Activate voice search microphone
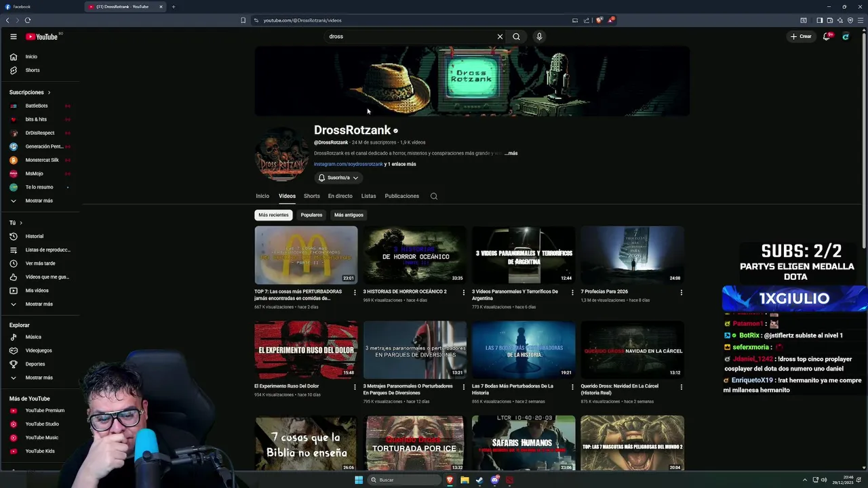Image resolution: width=868 pixels, height=488 pixels. [x=539, y=37]
